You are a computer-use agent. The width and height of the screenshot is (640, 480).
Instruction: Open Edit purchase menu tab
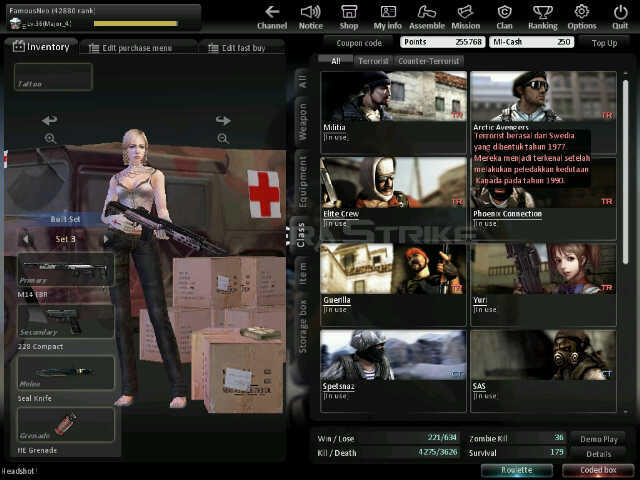point(138,48)
